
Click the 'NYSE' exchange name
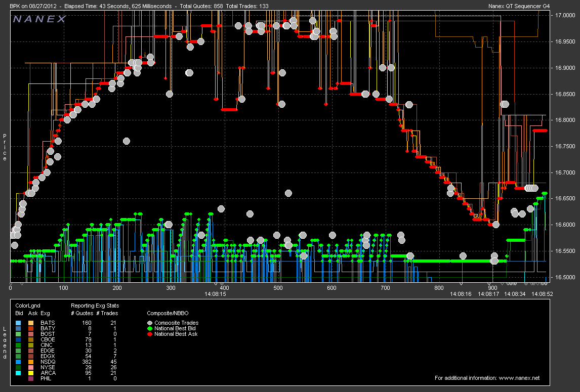(x=48, y=367)
